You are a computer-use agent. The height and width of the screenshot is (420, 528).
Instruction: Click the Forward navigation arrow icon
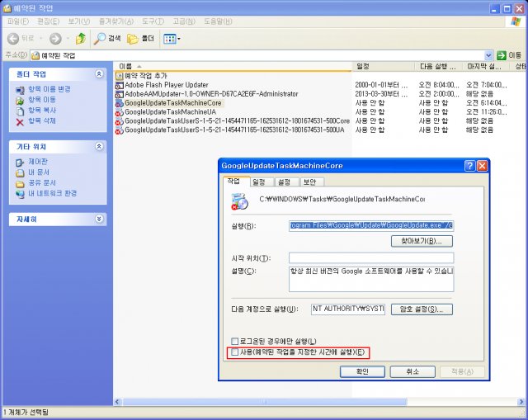click(55, 39)
